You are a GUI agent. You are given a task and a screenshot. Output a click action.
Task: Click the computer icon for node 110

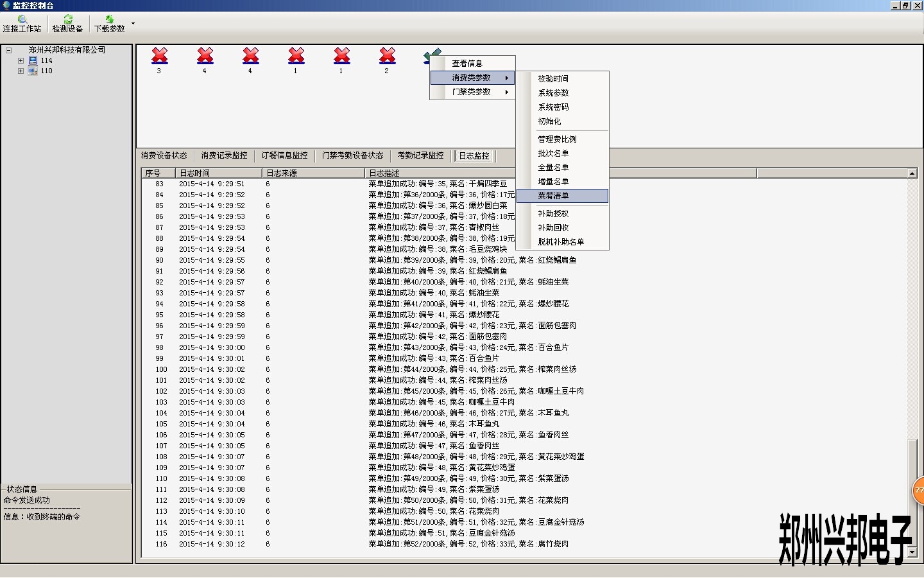click(x=33, y=71)
